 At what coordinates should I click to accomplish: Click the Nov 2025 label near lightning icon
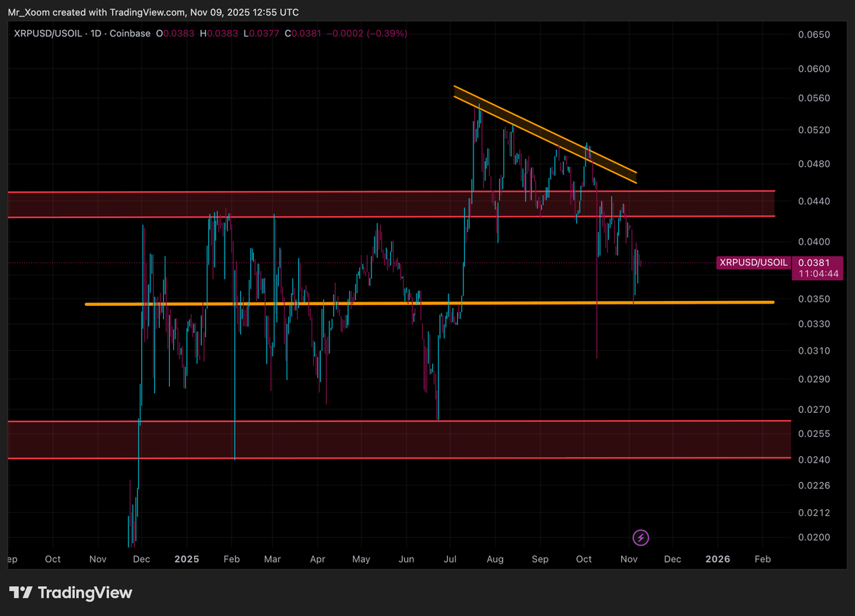pyautogui.click(x=629, y=559)
